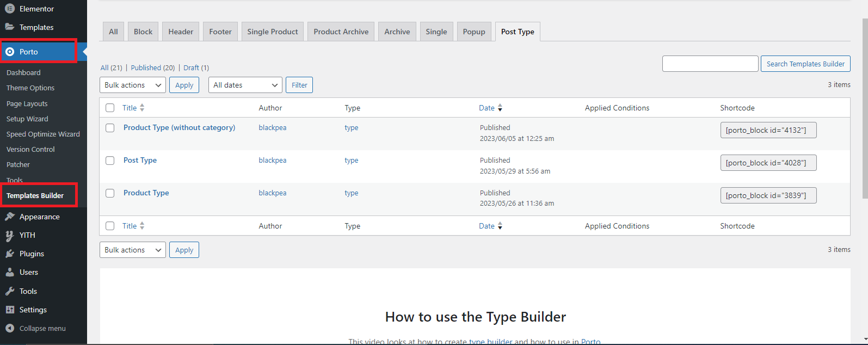Open Product Type (without category) template
Viewport: 868px width, 345px height.
(x=180, y=127)
